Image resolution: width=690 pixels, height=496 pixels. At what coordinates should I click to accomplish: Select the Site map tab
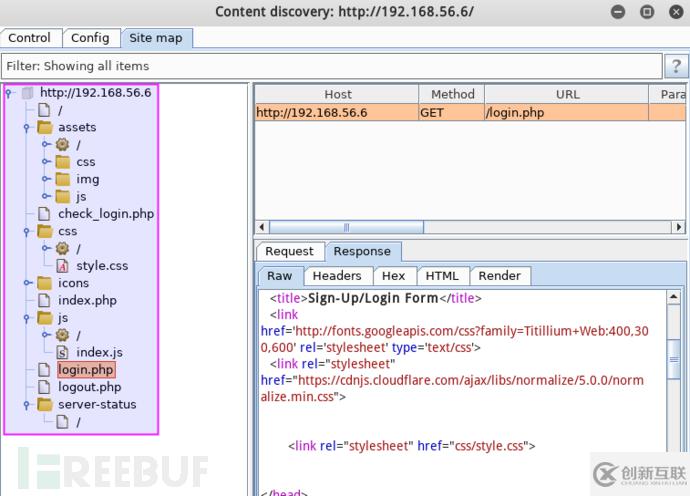(156, 38)
